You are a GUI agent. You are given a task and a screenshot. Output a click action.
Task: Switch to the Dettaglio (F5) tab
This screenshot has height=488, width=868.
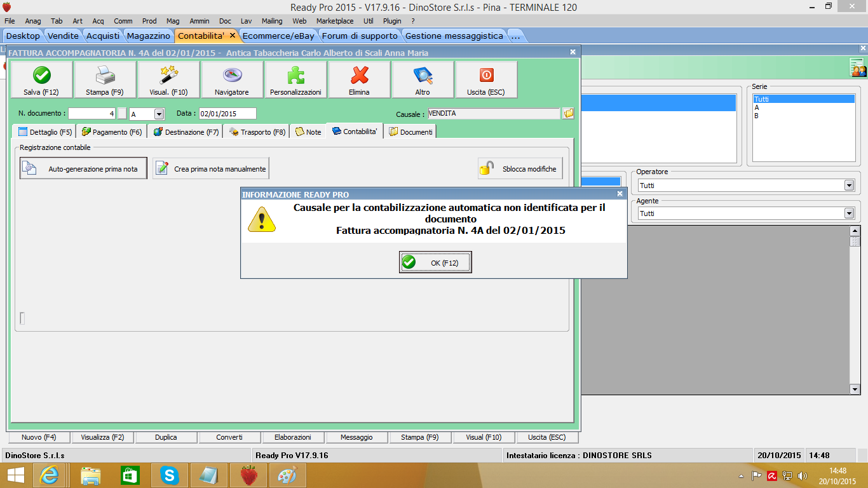44,132
